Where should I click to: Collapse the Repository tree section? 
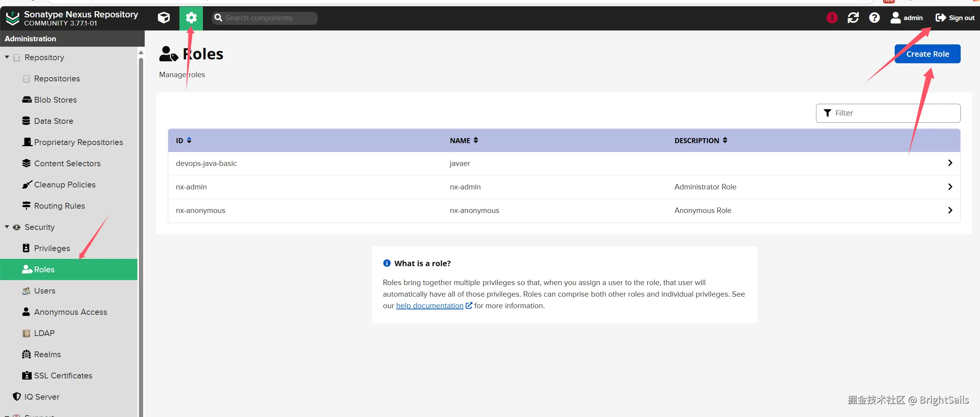(x=7, y=57)
